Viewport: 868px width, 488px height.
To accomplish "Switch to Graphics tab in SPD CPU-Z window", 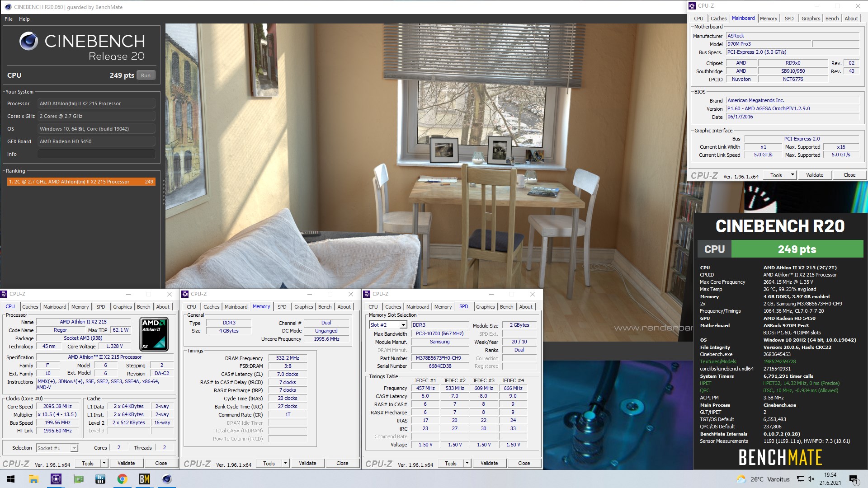I will [x=486, y=307].
